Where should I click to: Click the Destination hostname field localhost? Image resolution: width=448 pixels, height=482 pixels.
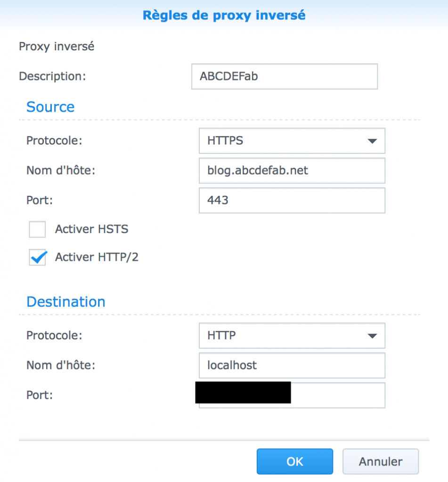pyautogui.click(x=292, y=365)
